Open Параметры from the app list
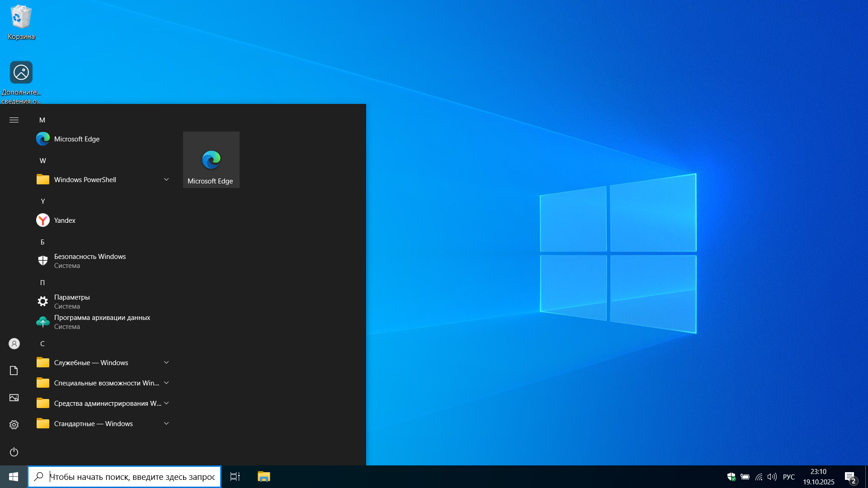868x488 pixels. coord(72,301)
